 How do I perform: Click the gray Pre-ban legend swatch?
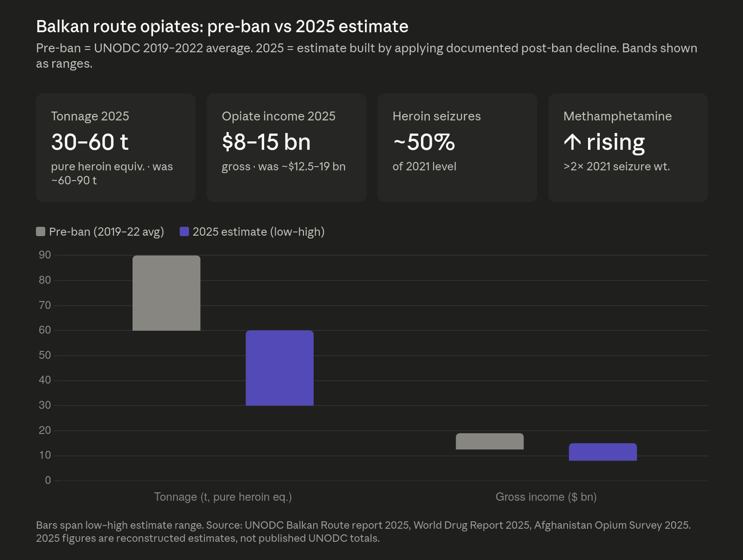41,231
